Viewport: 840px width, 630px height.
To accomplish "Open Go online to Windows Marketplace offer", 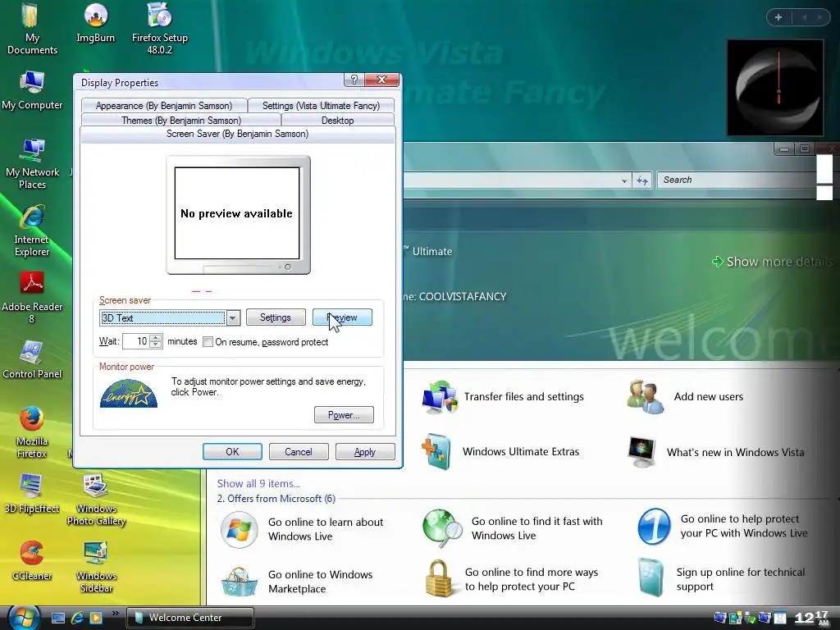I will (297, 582).
